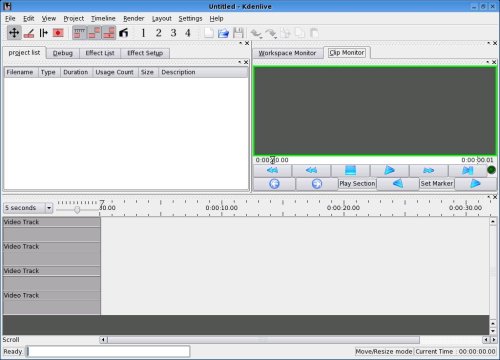Open the Render menu
The image size is (500, 360).
pyautogui.click(x=134, y=18)
